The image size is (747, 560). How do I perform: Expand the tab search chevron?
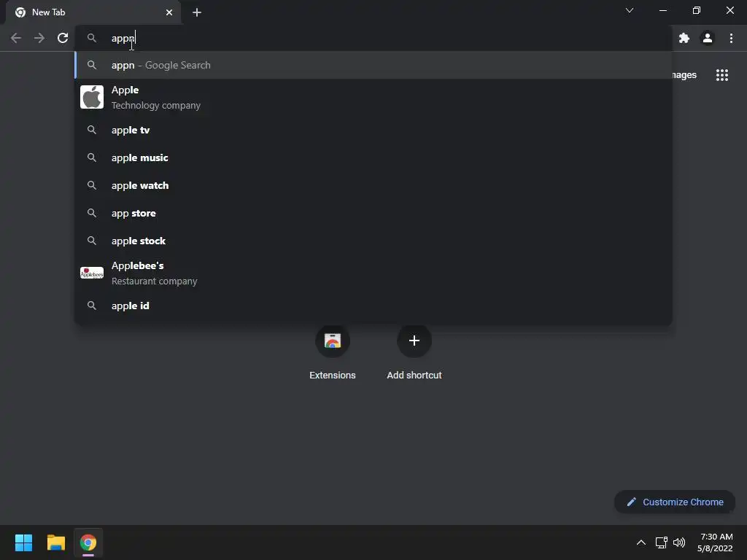[x=630, y=10]
